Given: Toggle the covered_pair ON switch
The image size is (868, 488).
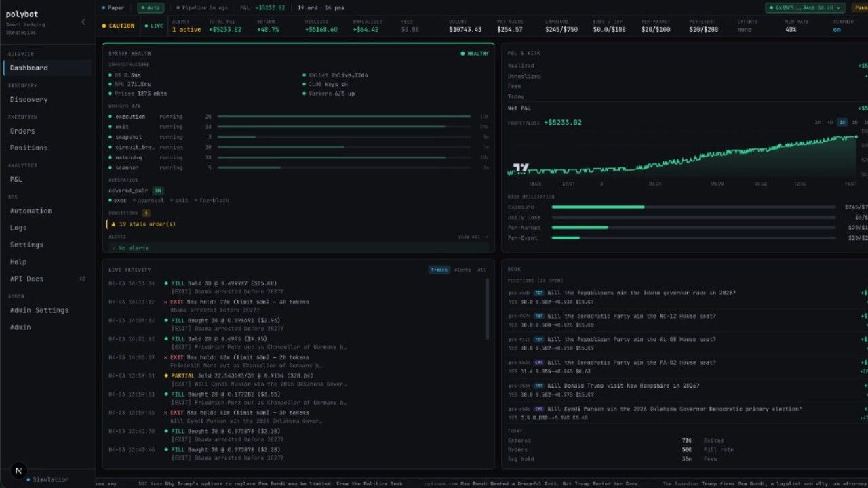Looking at the screenshot, I should [x=157, y=191].
